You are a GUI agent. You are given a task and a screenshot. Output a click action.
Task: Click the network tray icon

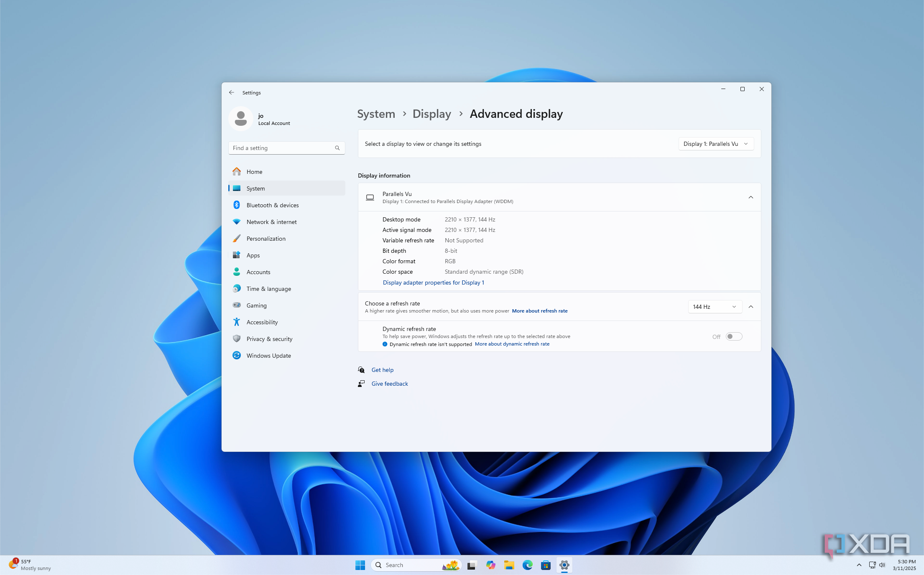pos(872,565)
